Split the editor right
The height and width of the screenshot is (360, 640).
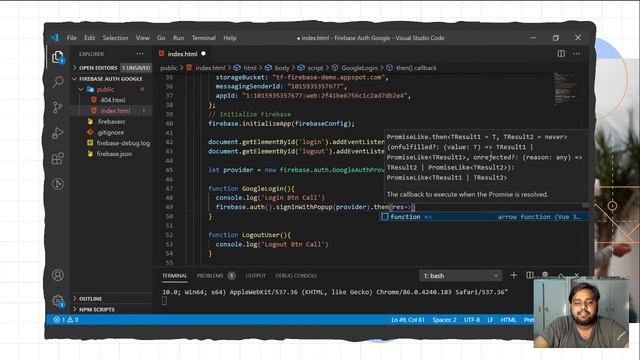click(561, 53)
